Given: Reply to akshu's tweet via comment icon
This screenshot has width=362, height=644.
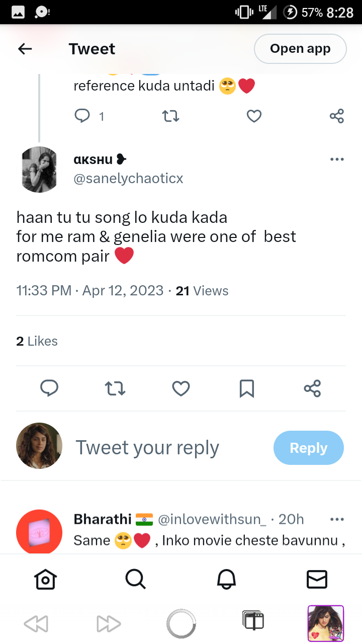Looking at the screenshot, I should [49, 388].
